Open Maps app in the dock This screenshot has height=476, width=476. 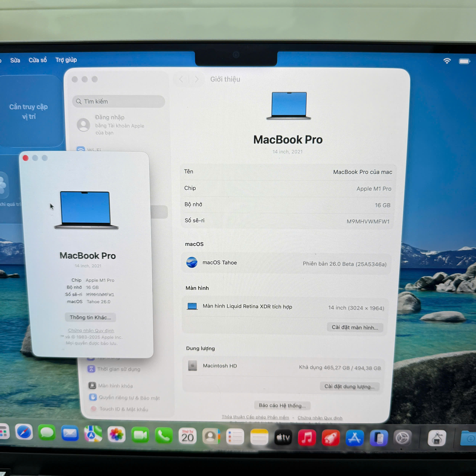[93, 434]
